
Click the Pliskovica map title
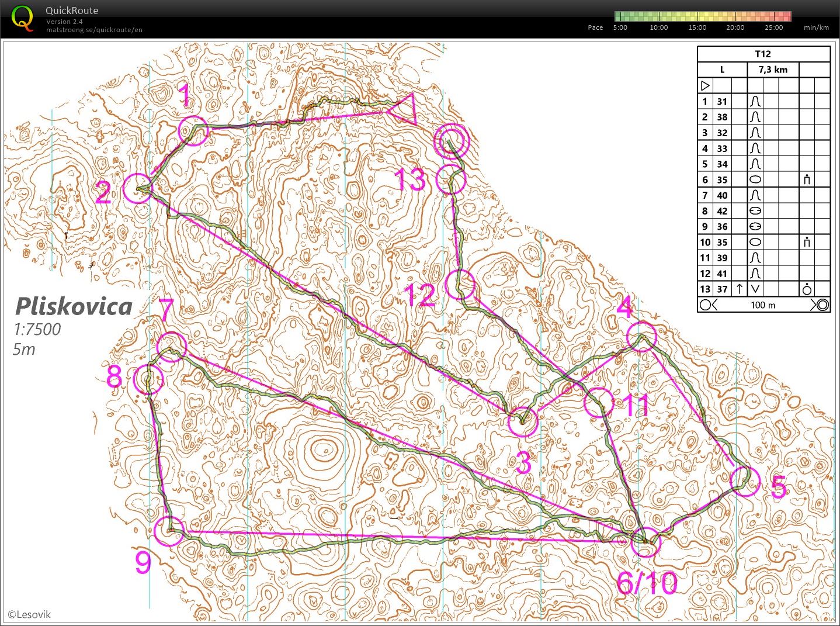coord(74,306)
